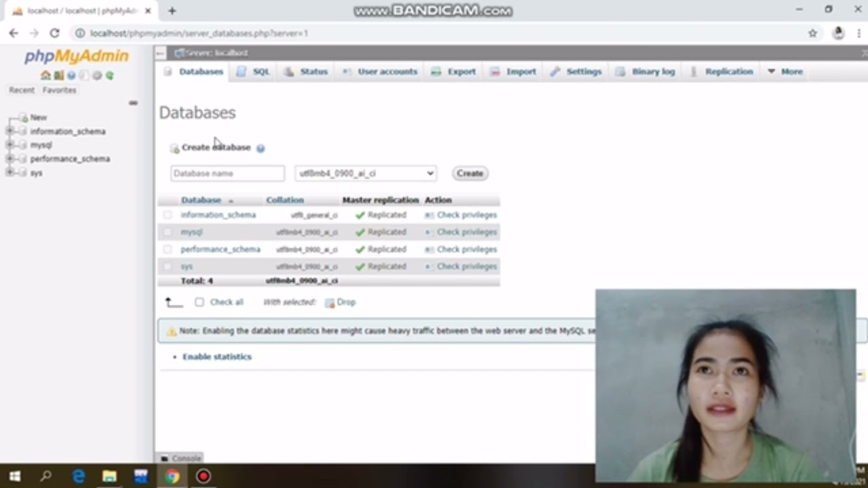868x488 pixels.
Task: Open the Import tab
Action: click(513, 71)
